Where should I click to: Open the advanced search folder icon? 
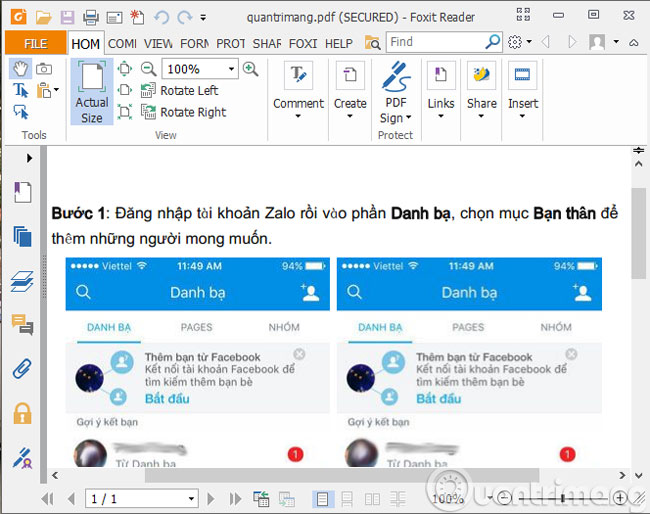pos(372,42)
